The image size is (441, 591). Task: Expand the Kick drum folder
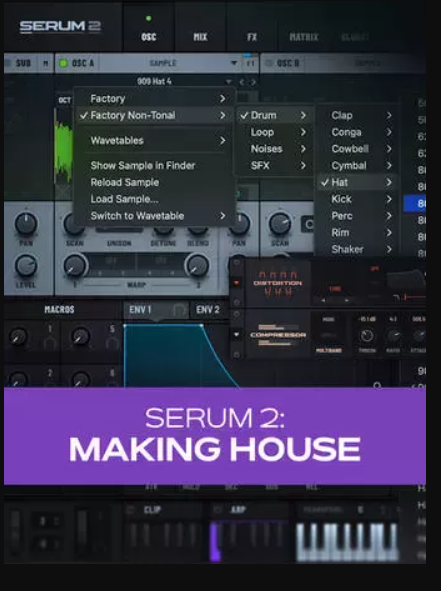point(357,199)
